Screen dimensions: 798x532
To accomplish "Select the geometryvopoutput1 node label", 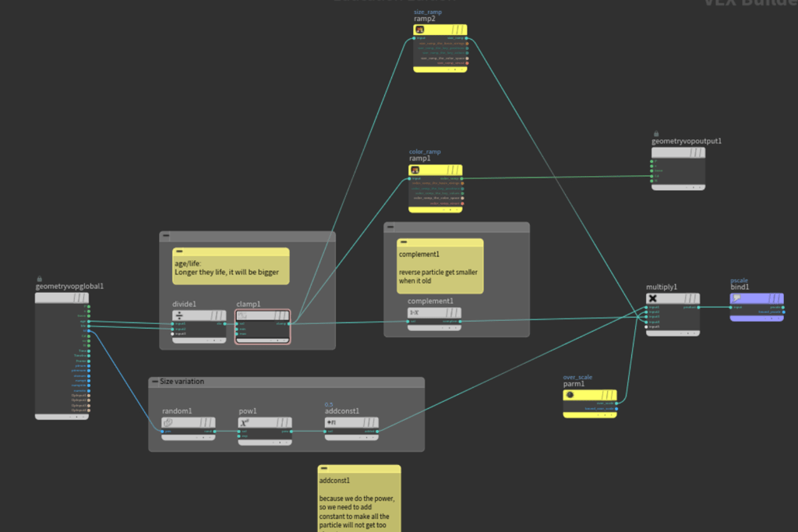I will [x=687, y=141].
